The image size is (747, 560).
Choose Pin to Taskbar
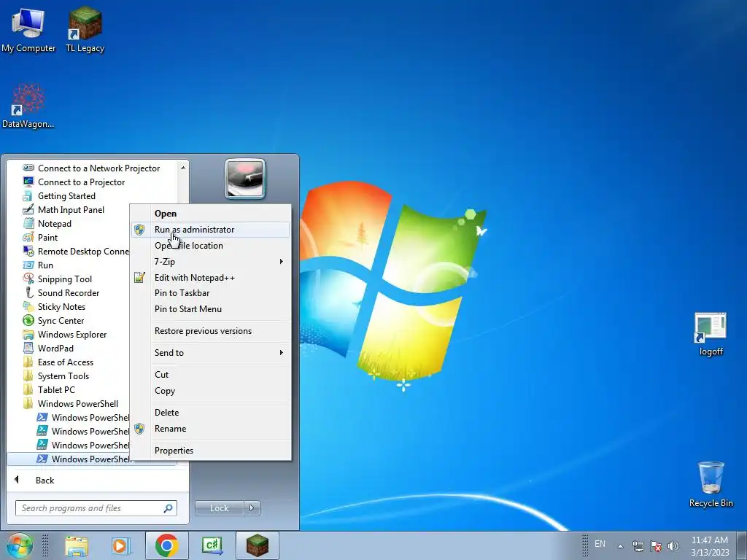tap(210, 293)
